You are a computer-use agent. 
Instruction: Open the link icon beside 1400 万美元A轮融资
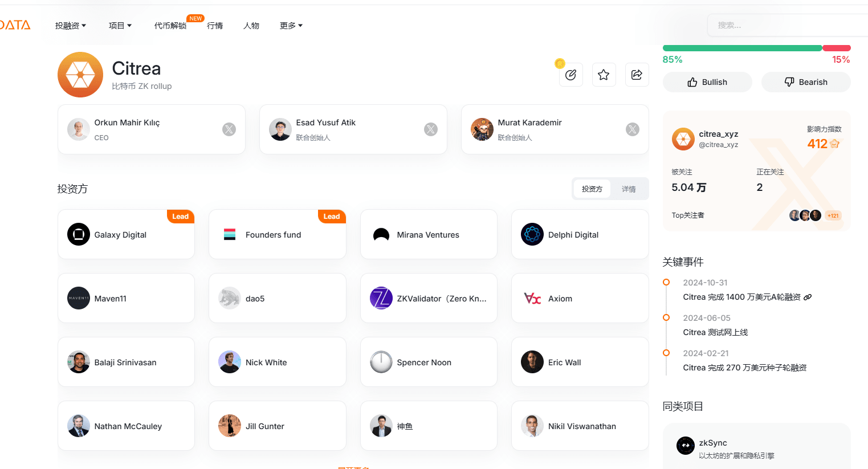coord(808,297)
